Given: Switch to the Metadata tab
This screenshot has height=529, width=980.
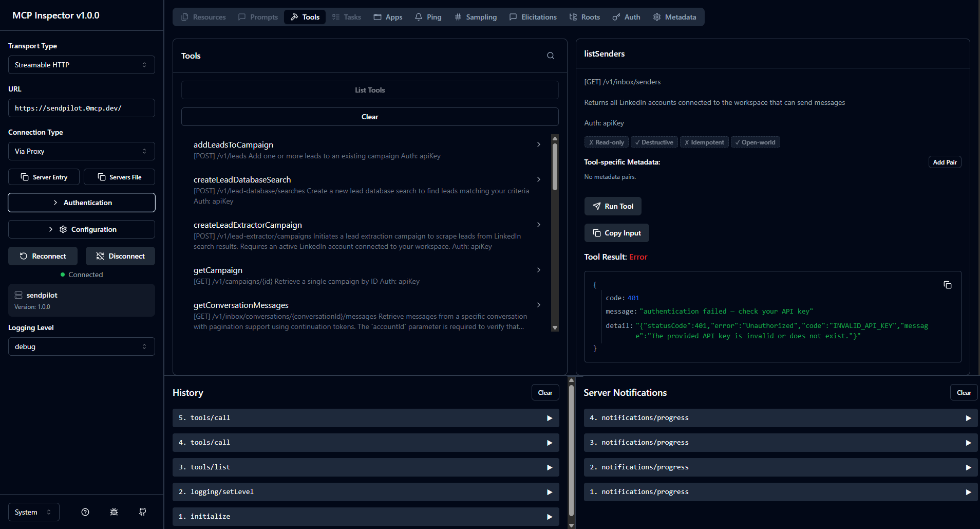Looking at the screenshot, I should click(x=674, y=17).
